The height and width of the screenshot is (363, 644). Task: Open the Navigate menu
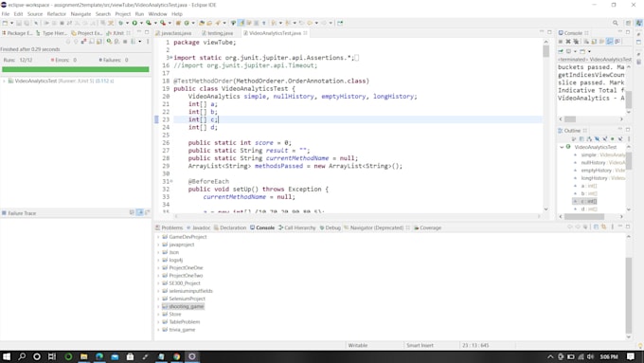click(x=80, y=14)
